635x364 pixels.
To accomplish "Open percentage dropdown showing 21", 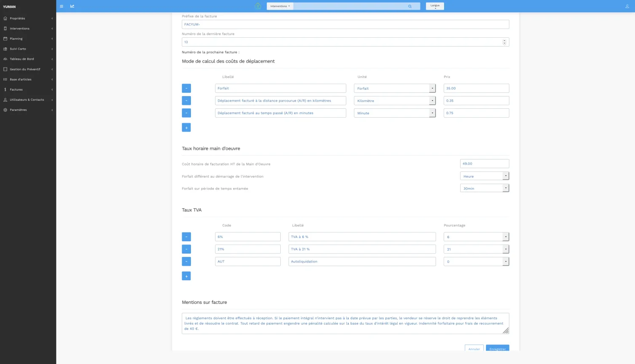I will 476,249.
